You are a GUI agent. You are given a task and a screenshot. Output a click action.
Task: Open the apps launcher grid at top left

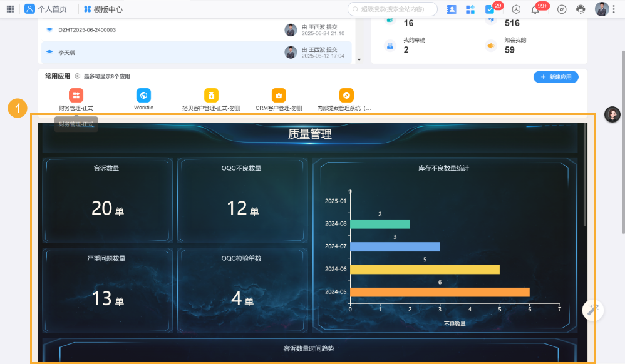tap(9, 9)
